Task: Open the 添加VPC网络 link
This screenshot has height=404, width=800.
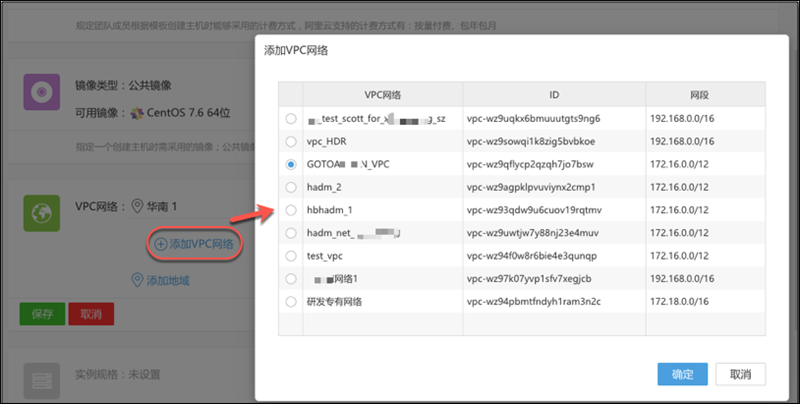Action: click(x=194, y=244)
